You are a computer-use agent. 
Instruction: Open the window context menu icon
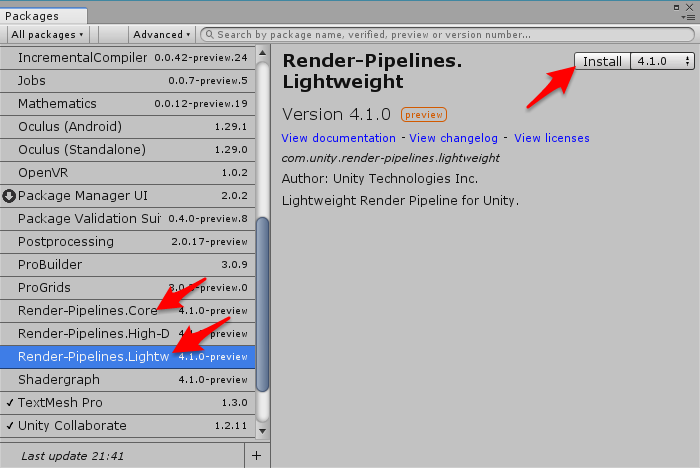coord(688,17)
